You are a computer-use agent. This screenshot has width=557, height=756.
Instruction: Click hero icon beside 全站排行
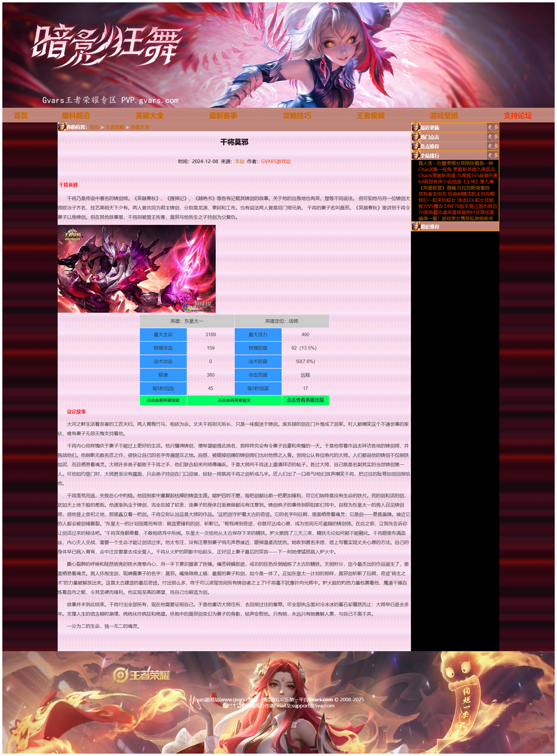tap(416, 155)
